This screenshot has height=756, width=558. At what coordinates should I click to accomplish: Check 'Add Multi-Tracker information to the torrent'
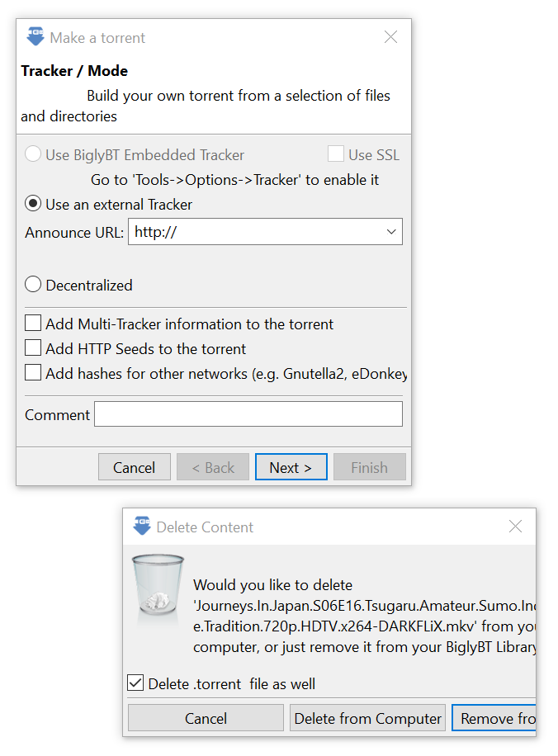pos(32,323)
